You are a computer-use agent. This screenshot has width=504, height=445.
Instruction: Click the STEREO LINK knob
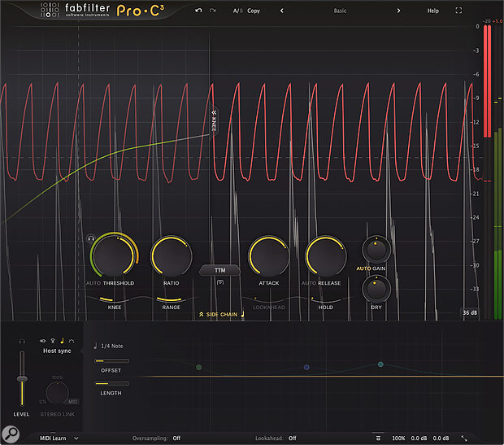pyautogui.click(x=57, y=393)
